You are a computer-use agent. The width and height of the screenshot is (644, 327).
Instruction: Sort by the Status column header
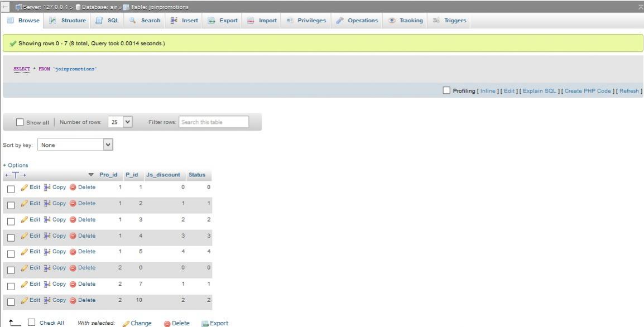click(x=197, y=175)
